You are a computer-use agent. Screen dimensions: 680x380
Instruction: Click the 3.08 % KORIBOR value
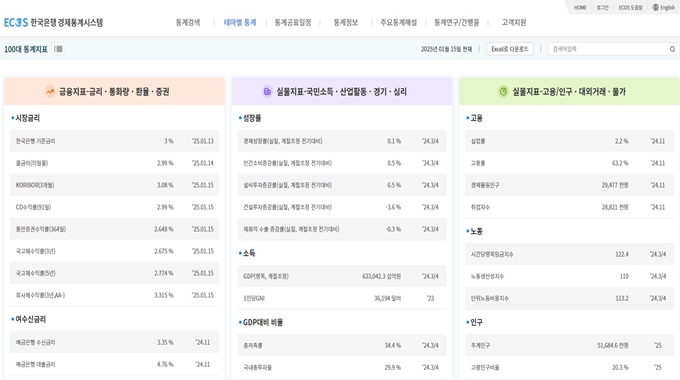pyautogui.click(x=165, y=185)
